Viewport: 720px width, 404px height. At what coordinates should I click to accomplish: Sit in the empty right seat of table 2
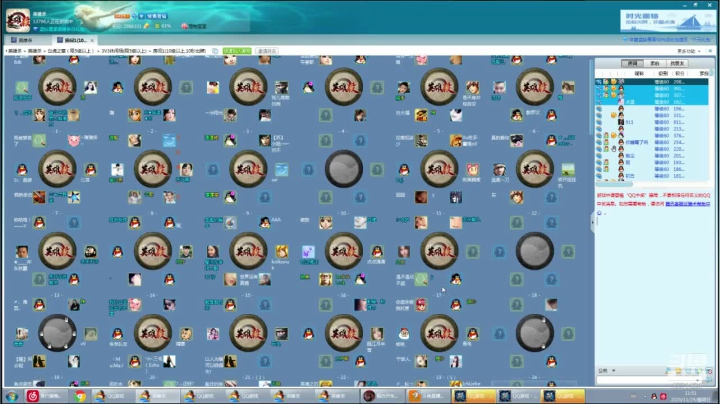[x=186, y=87]
